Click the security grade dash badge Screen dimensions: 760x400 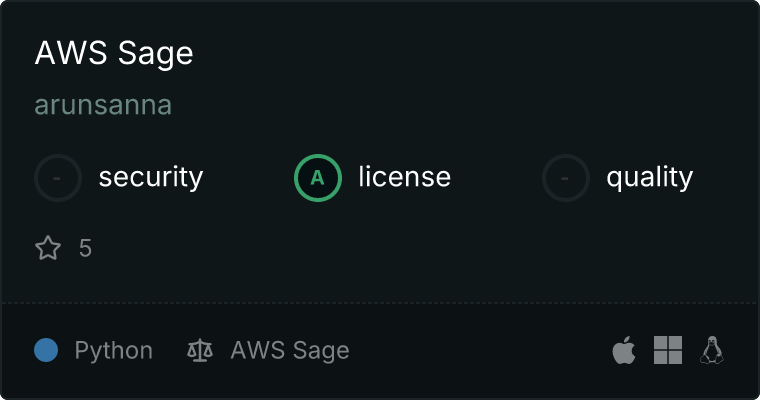coord(58,178)
